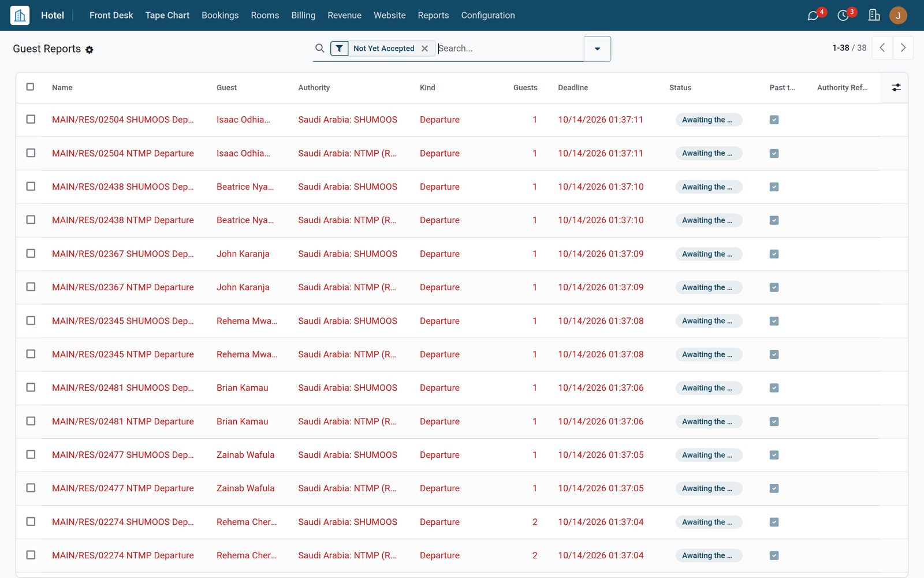Open the Website menu
This screenshot has height=578, width=924.
[390, 16]
